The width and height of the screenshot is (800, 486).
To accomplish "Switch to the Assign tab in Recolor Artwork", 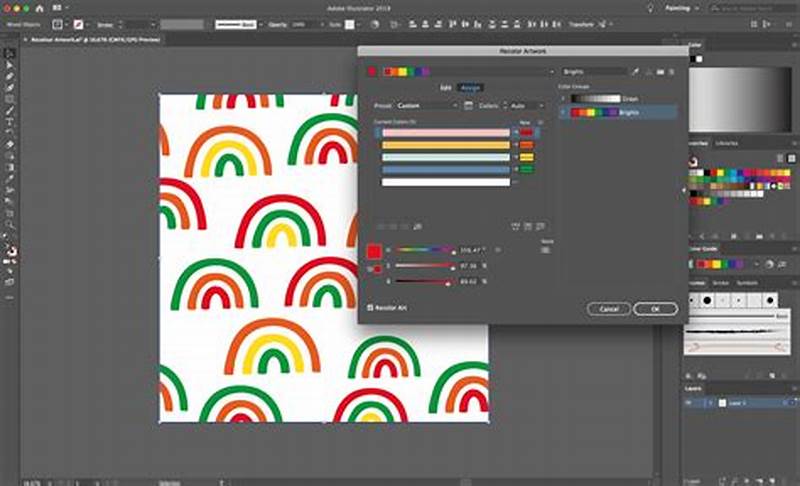I will (470, 88).
